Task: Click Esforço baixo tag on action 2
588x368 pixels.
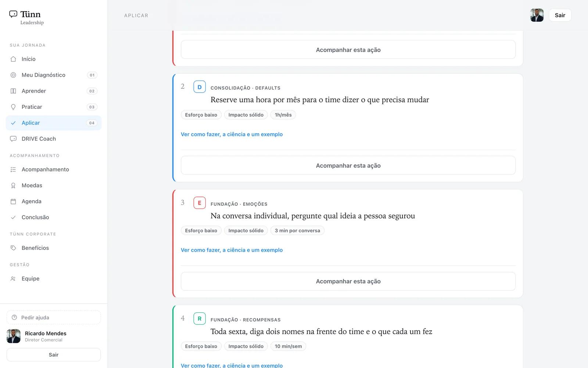Action: click(201, 115)
